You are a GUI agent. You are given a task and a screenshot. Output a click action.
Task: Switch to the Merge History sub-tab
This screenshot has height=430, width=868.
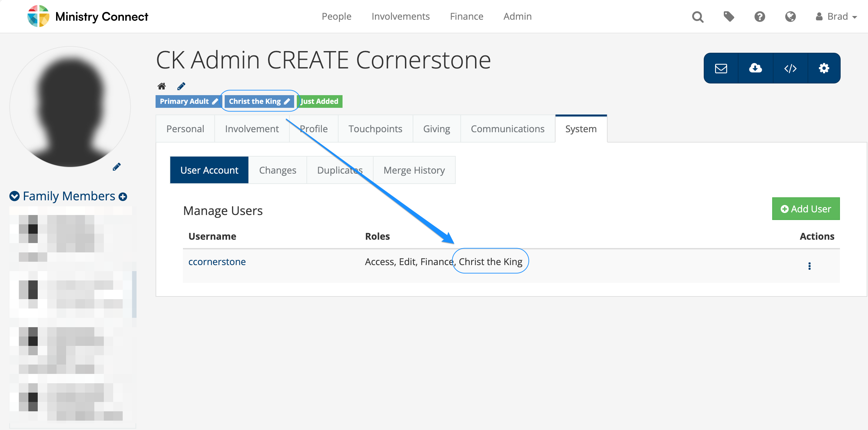tap(414, 170)
